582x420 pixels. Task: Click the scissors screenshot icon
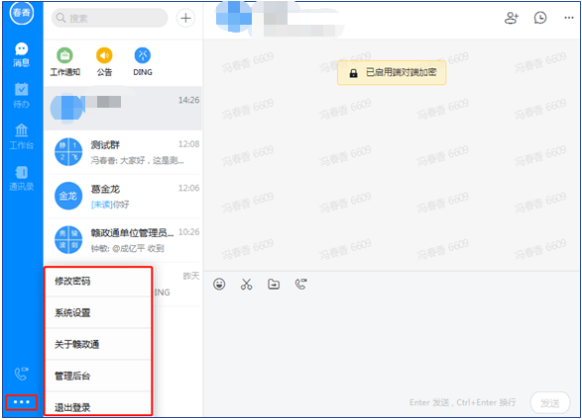tap(246, 284)
